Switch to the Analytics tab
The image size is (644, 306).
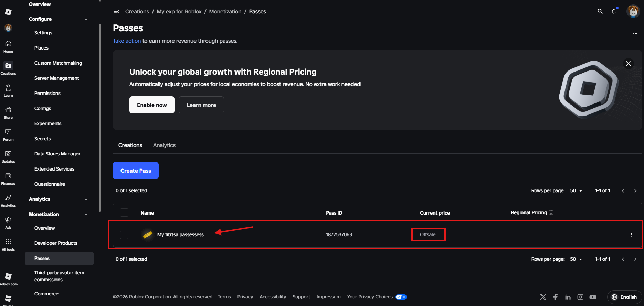[x=164, y=145]
